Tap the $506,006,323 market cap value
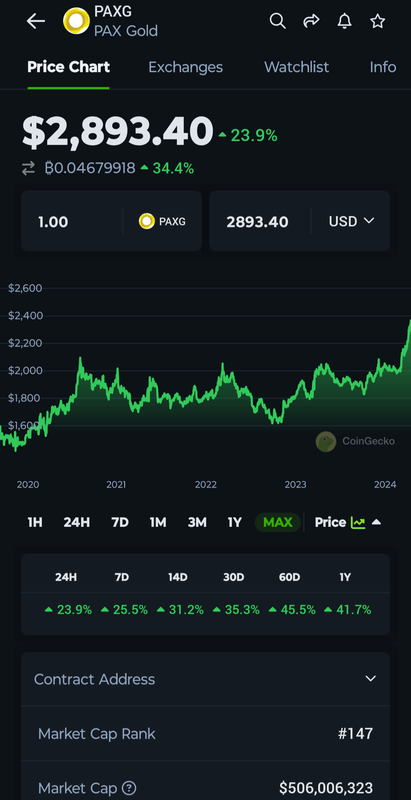Screen dimensions: 411x800 point(326,788)
